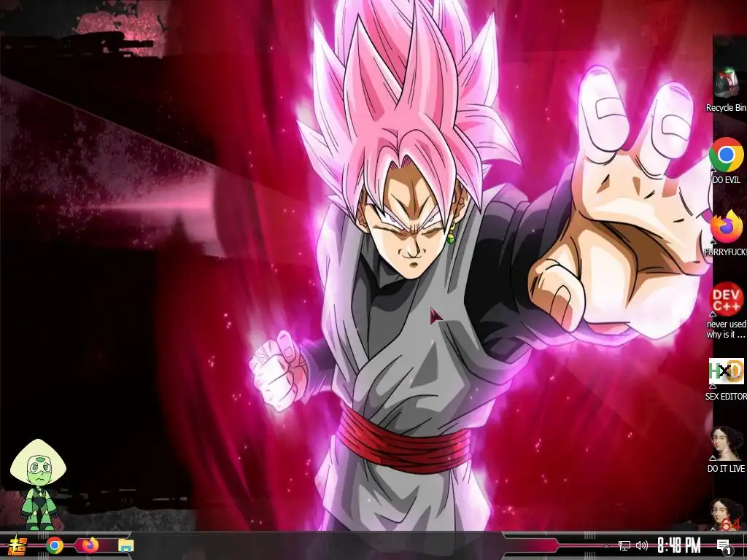The height and width of the screenshot is (560, 747).
Task: Open the network status tray icon
Action: click(624, 545)
